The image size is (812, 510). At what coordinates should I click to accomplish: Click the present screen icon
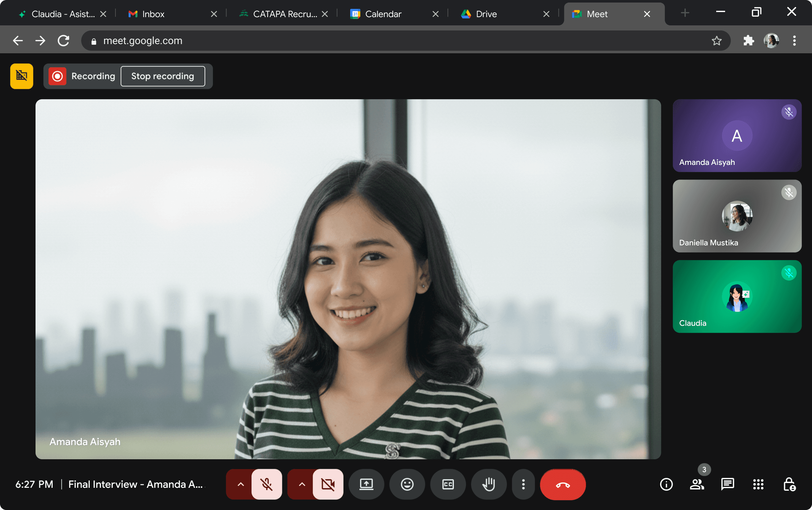click(366, 484)
